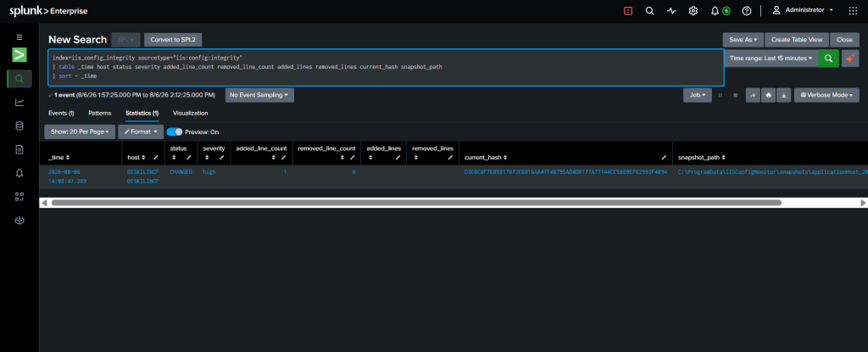This screenshot has height=352, width=868.
Task: Edit format of status column pencil icon
Action: pyautogui.click(x=188, y=159)
